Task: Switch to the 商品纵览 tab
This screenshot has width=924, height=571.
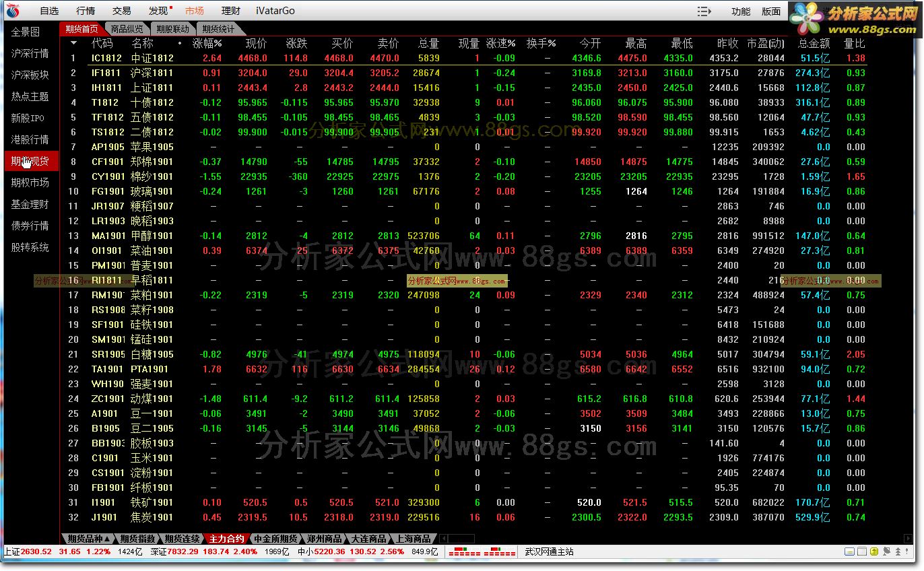Action: (x=127, y=29)
